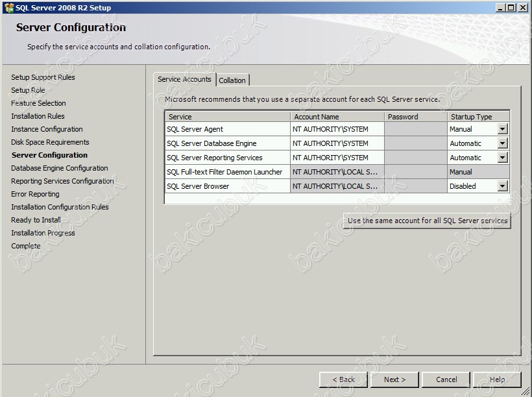Click Error Reporting in the step list

tap(35, 194)
